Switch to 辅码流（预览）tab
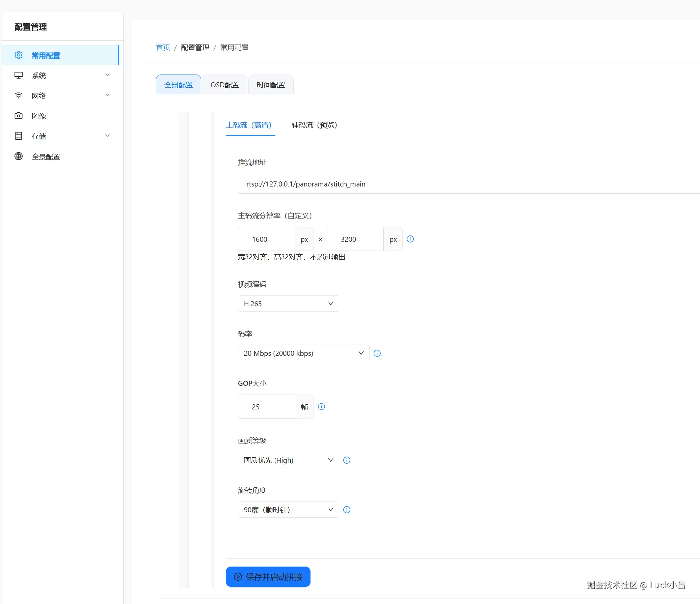 coord(314,125)
